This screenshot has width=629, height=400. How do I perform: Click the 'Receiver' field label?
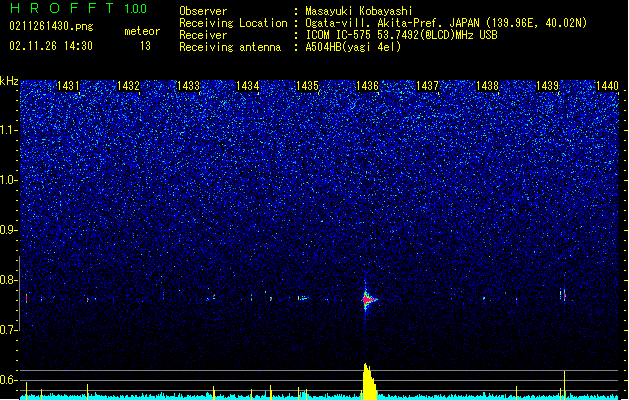coord(203,35)
